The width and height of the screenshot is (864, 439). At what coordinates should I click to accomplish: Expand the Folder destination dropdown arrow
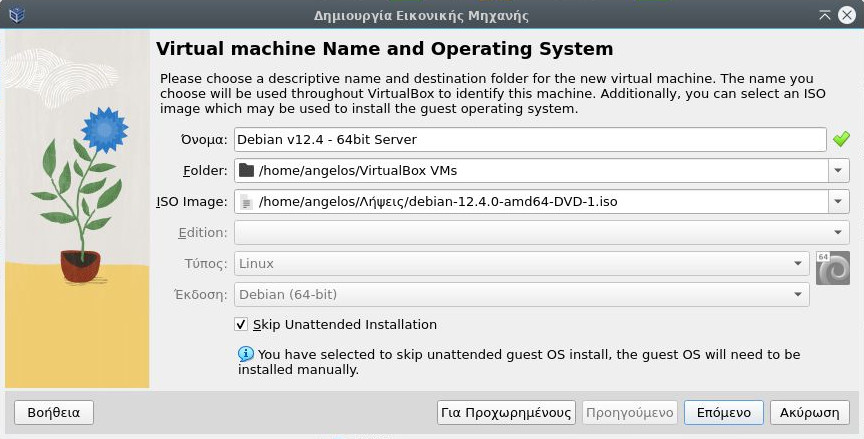pos(838,171)
